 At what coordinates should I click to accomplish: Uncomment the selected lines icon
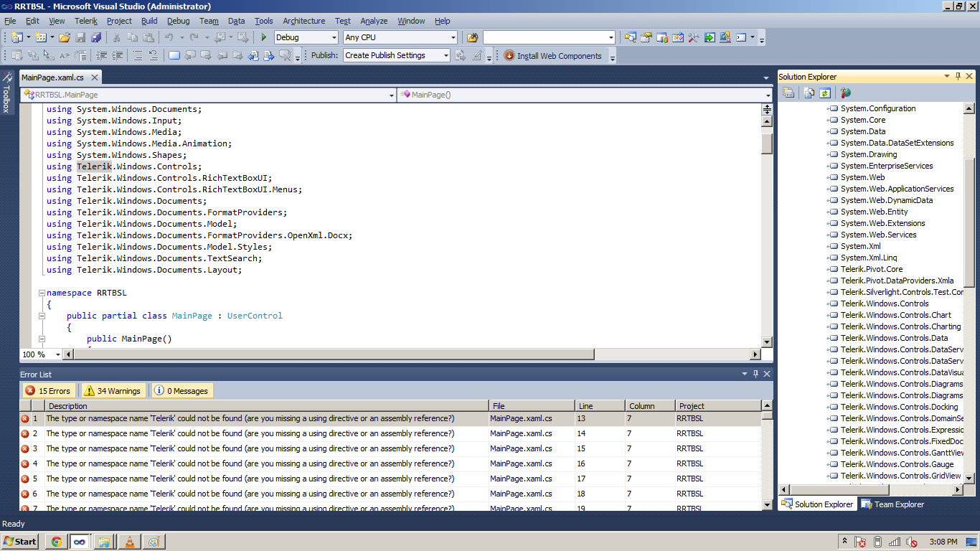point(154,55)
